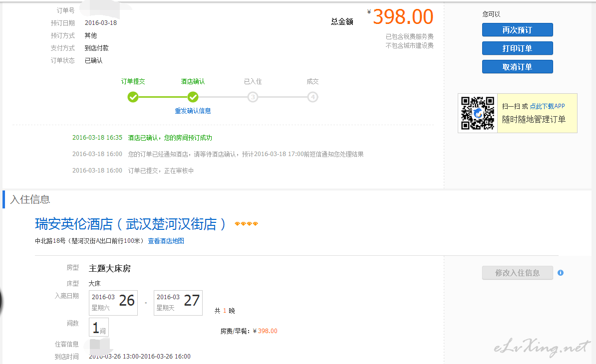The image size is (596, 364).
Task: Click the 酒店已确认，您的房间预订成功 log message
Action: [170, 138]
